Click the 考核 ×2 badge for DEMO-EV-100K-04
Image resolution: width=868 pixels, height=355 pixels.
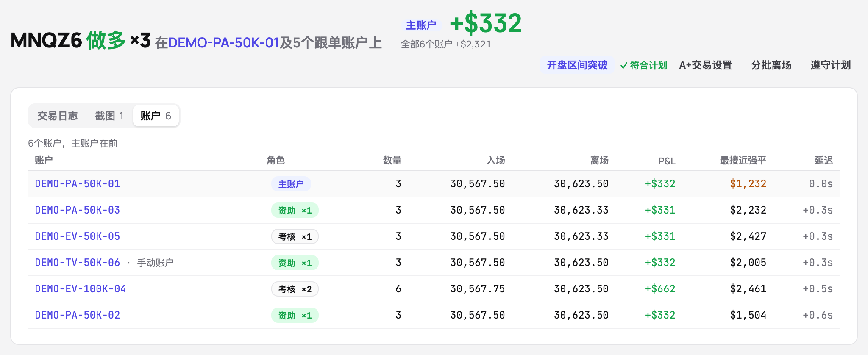pos(295,289)
